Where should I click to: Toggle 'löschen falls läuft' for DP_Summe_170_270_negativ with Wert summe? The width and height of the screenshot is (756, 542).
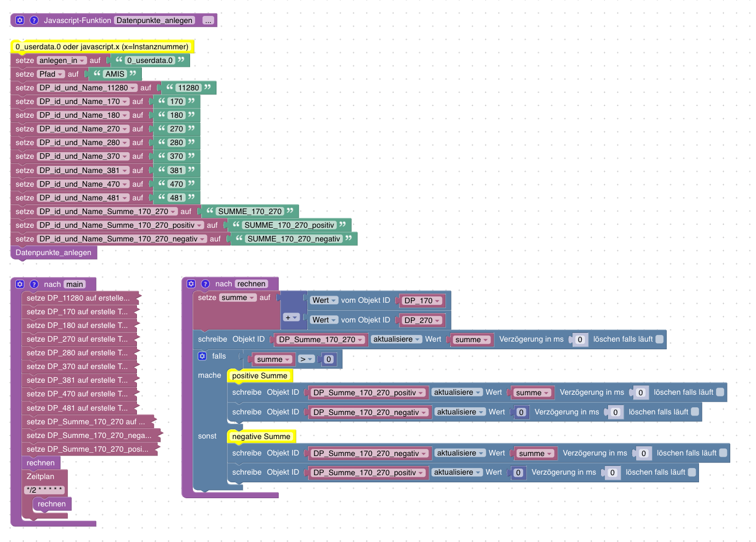(723, 453)
